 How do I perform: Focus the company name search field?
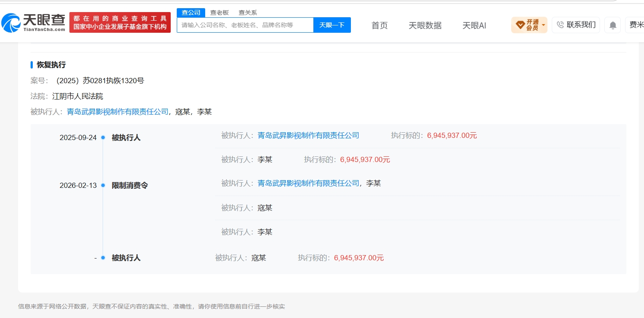tap(245, 25)
